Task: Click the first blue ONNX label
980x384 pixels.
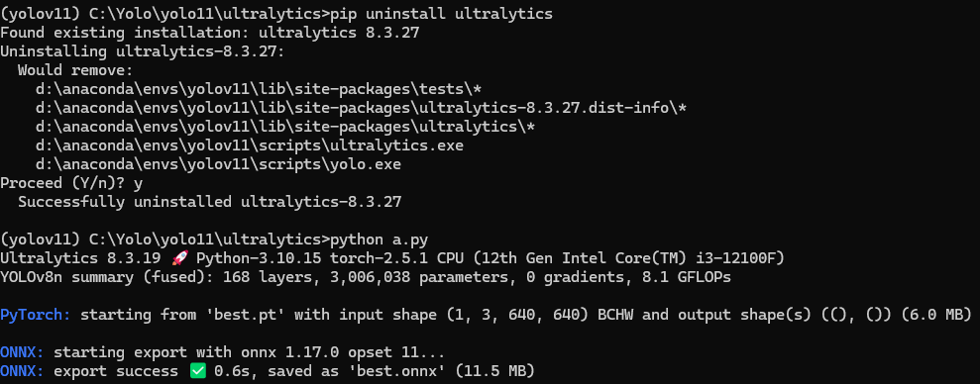Action: click(22, 352)
